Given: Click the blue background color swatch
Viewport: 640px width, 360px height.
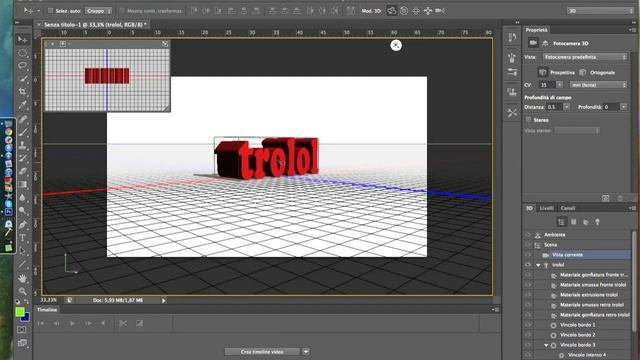Looking at the screenshot, I should (26, 317).
